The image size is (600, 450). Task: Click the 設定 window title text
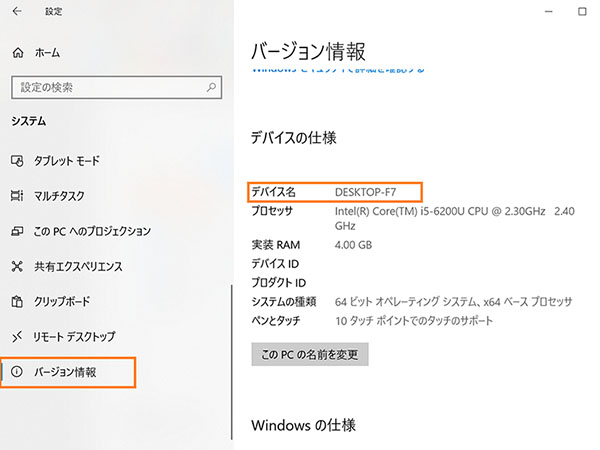(54, 11)
